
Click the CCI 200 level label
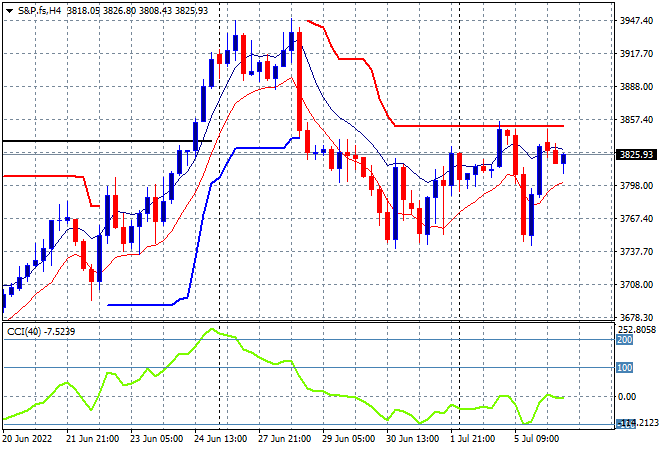625,340
